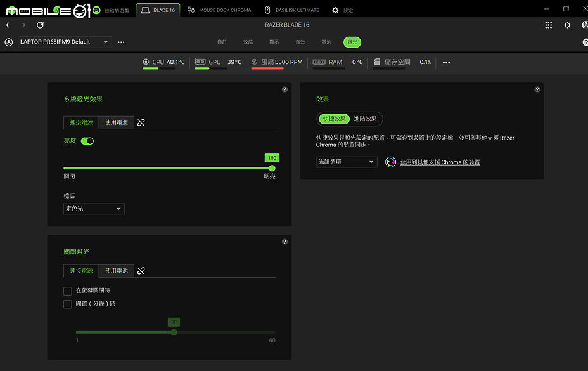Open help for 系統燈光效果 panel

click(x=284, y=89)
